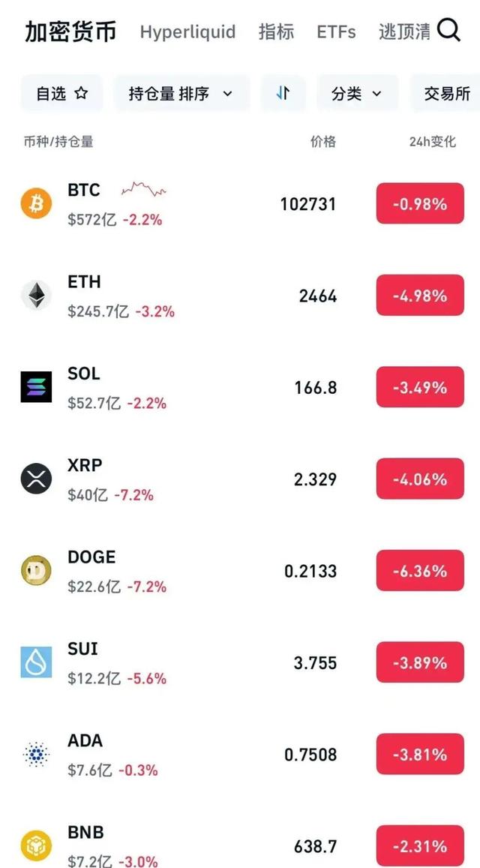
Task: Switch to the Hyperliquid tab
Action: (187, 32)
